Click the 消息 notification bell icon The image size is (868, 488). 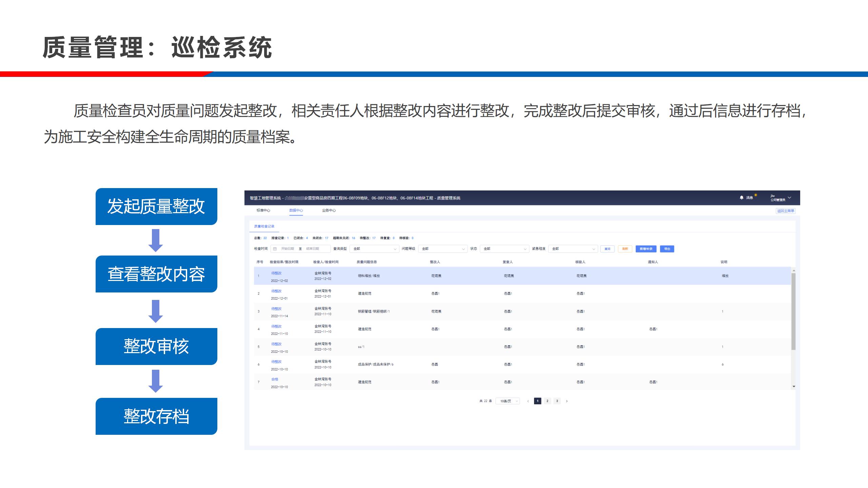tap(741, 198)
